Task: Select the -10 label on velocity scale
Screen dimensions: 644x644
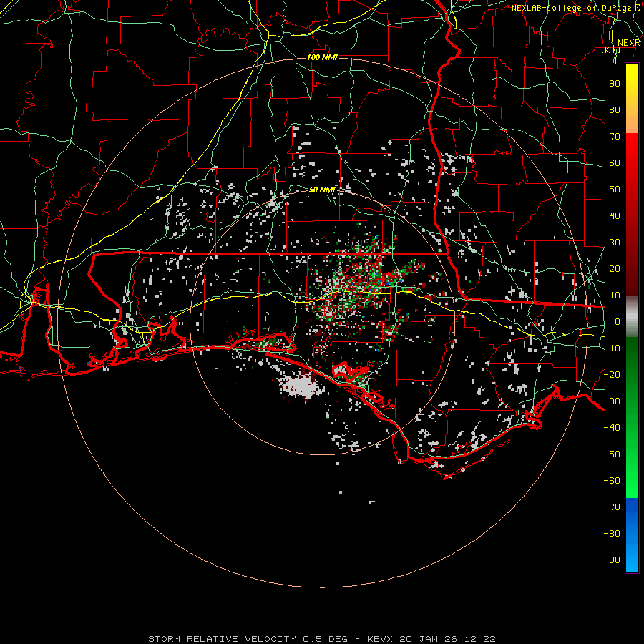Action: coord(612,348)
